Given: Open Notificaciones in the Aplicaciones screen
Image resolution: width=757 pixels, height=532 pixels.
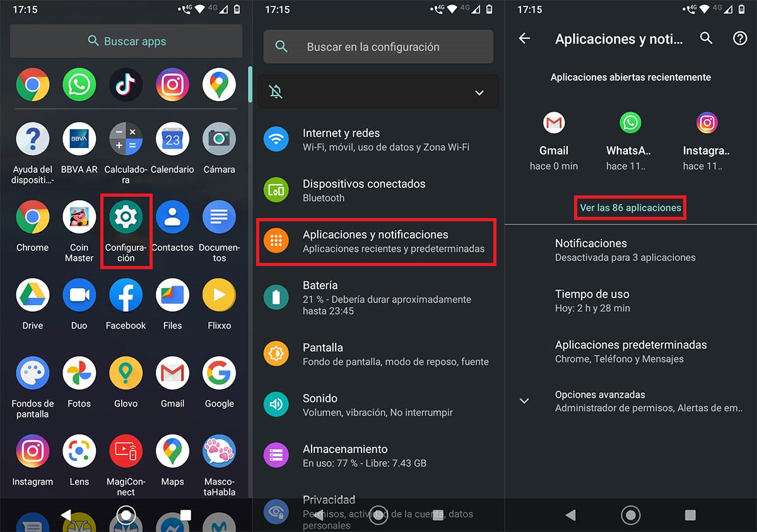Looking at the screenshot, I should 631,250.
